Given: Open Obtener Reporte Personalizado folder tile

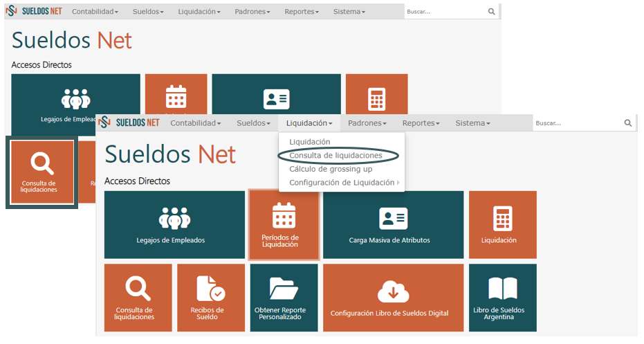Looking at the screenshot, I should [284, 298].
